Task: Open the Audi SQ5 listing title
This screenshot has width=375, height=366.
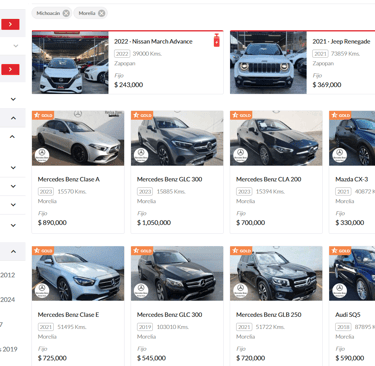Action: click(348, 315)
